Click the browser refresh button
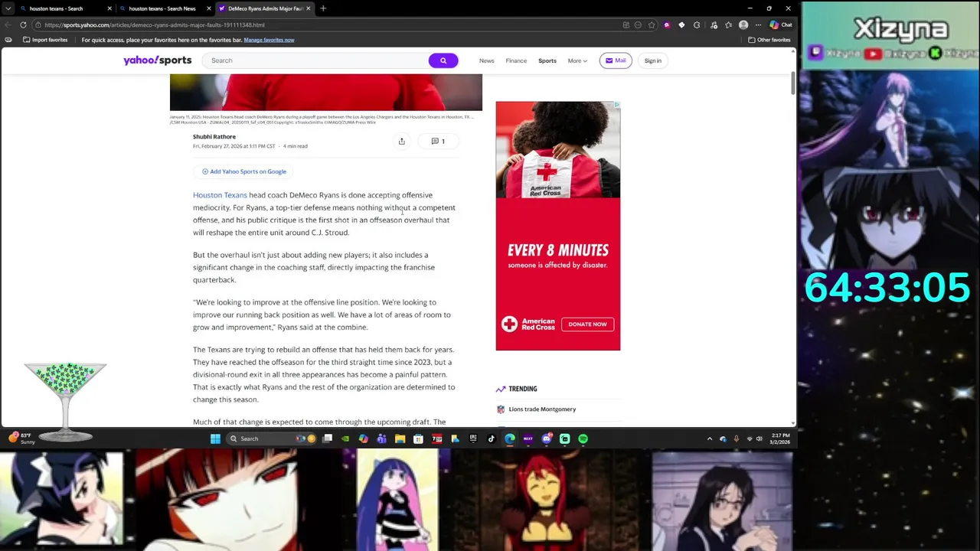980x551 pixels. [23, 24]
